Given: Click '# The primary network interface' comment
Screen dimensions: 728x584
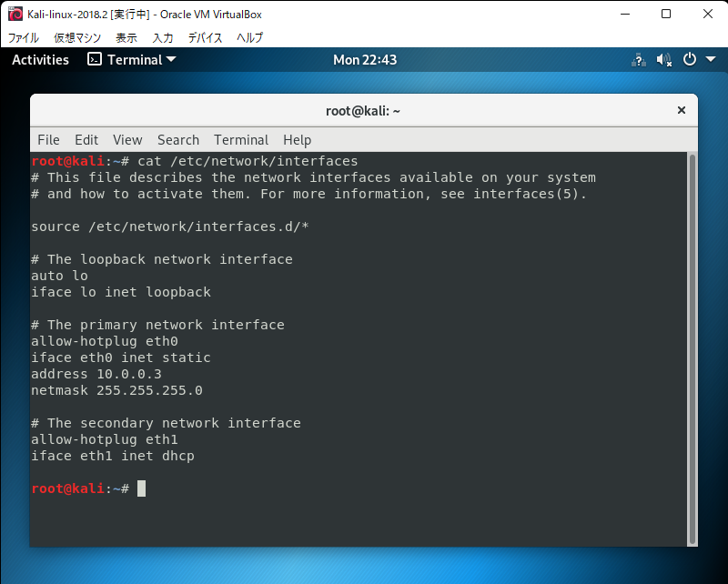Looking at the screenshot, I should tap(157, 325).
